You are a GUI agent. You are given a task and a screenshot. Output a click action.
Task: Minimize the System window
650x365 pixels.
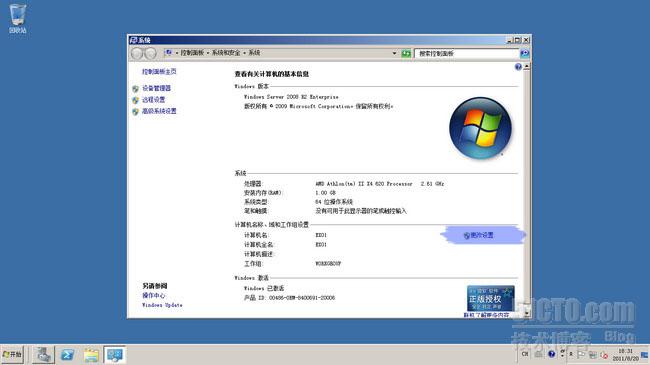click(x=510, y=40)
